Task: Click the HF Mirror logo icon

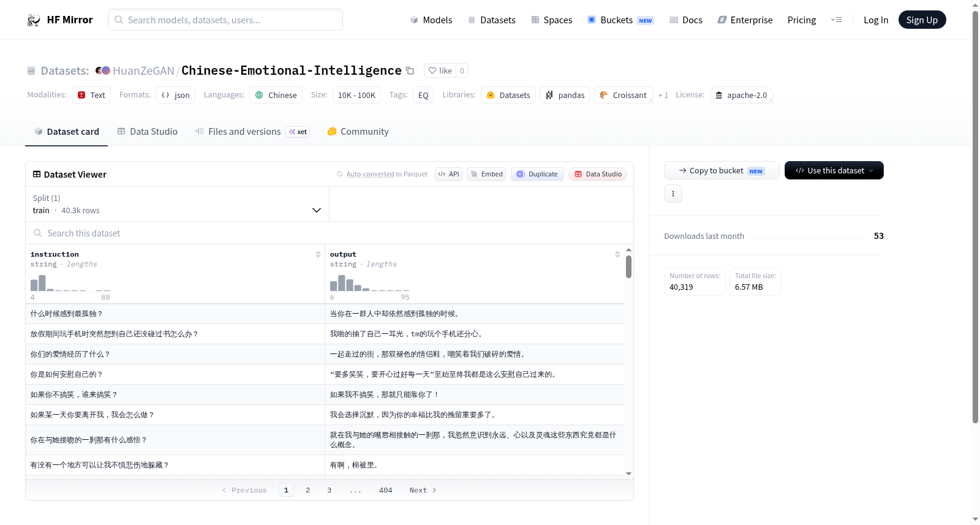Action: click(x=34, y=20)
